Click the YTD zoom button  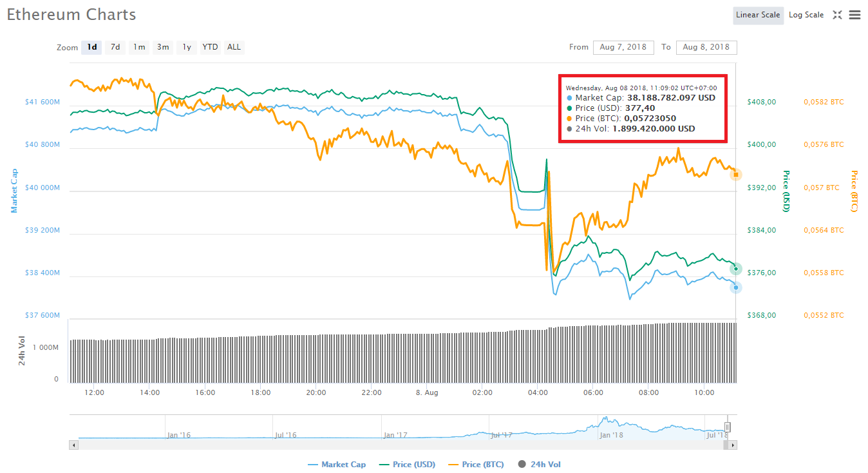[x=210, y=46]
